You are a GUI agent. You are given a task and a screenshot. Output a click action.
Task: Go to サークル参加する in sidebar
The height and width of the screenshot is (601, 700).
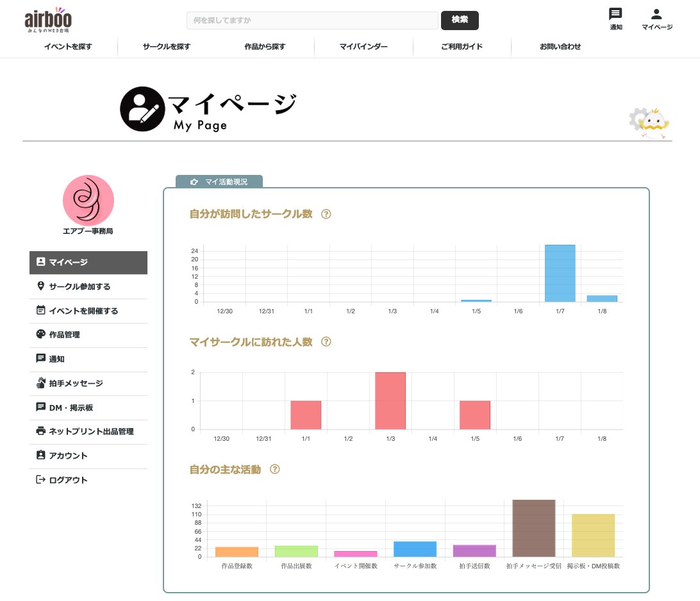coord(88,286)
